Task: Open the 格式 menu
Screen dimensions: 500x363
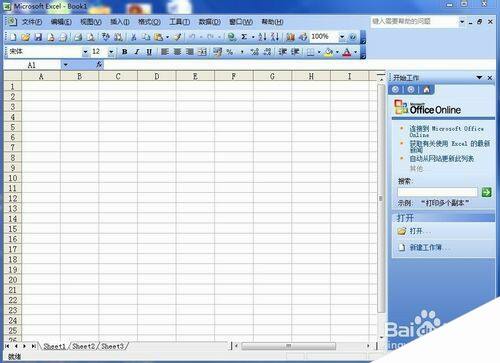Action: coord(149,22)
